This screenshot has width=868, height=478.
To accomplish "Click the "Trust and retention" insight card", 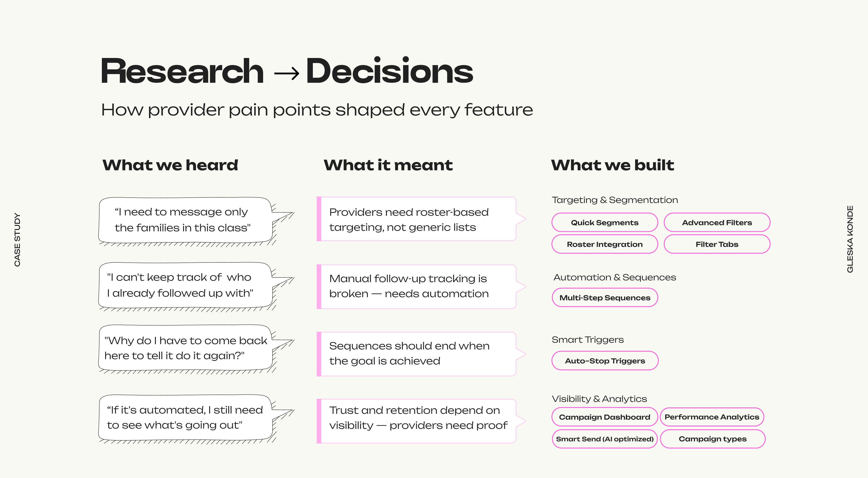I will (416, 421).
